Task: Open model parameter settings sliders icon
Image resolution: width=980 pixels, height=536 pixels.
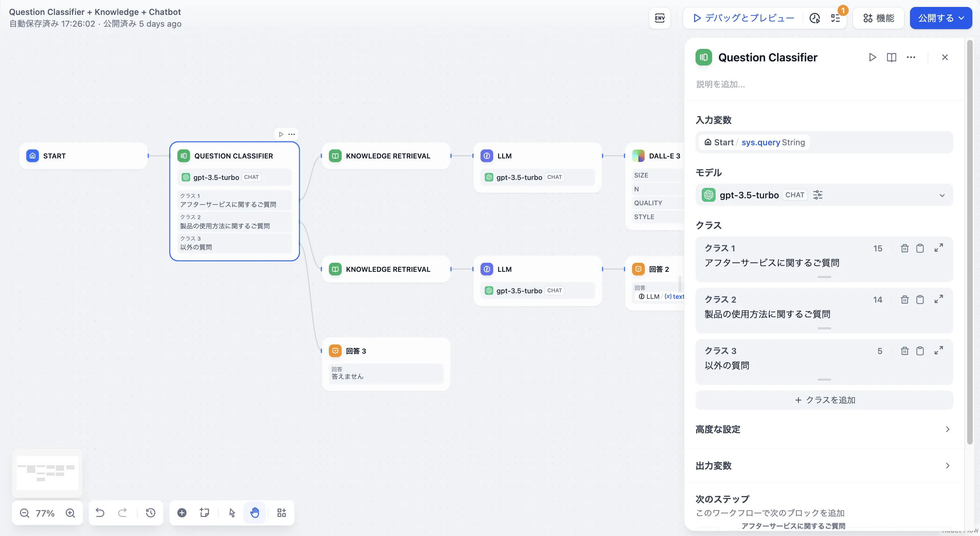Action: pyautogui.click(x=817, y=195)
